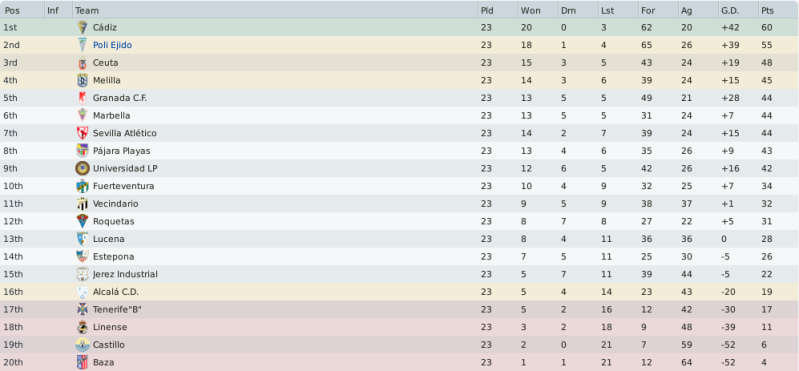Click the Ceuta club crest
Screen dimensions: 799x371
(x=82, y=63)
